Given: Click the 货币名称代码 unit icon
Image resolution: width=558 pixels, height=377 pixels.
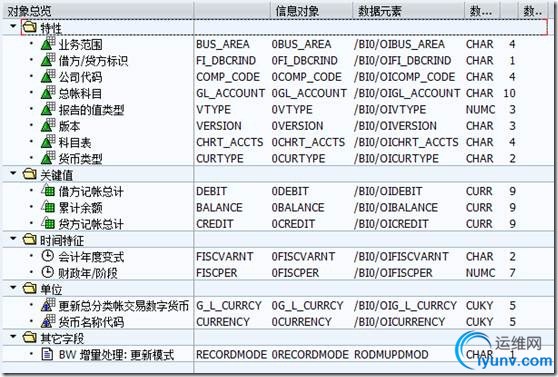Looking at the screenshot, I should (48, 321).
